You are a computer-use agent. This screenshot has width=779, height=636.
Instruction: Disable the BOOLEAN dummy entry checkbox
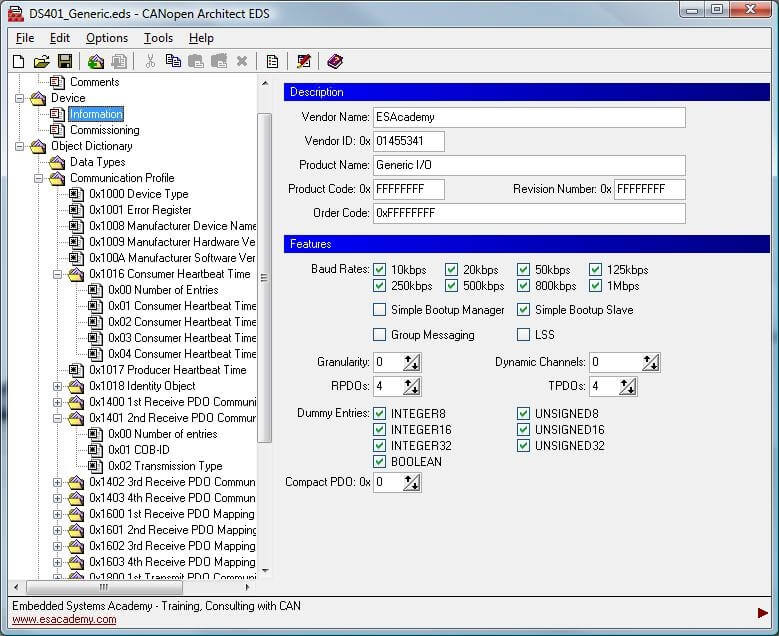(x=380, y=462)
